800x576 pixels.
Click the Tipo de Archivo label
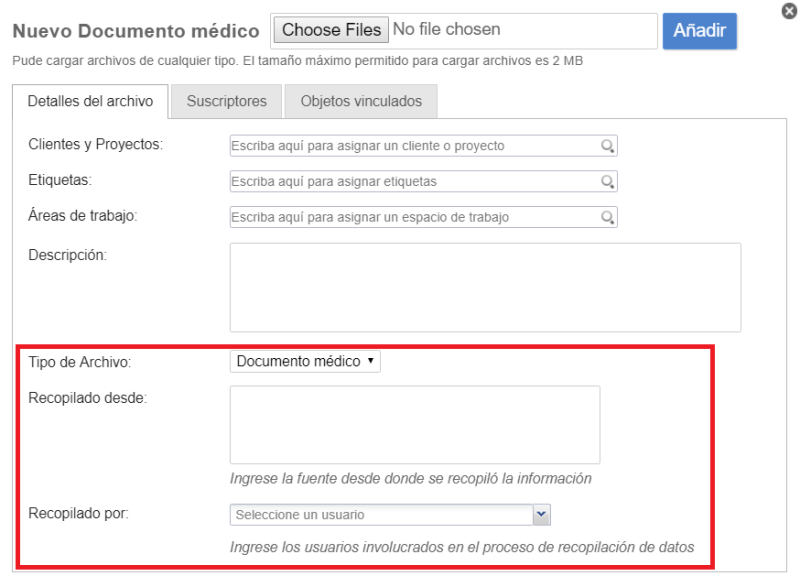coord(80,361)
